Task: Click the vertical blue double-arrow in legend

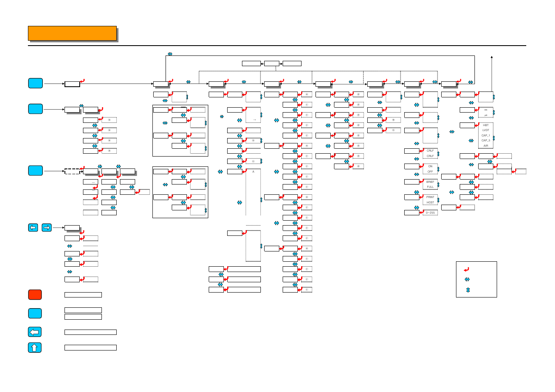Action: point(468,290)
